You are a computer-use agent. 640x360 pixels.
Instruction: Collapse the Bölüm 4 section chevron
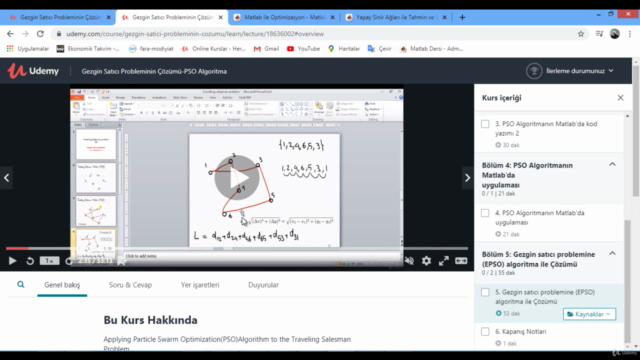(612, 164)
